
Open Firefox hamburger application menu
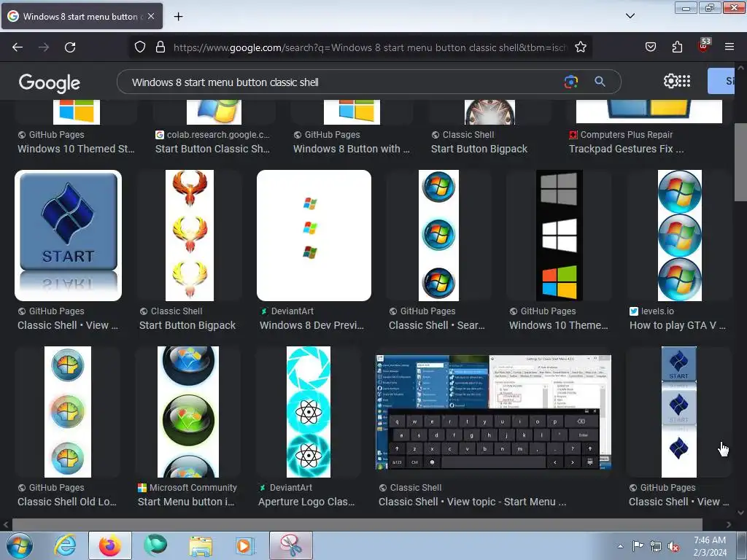(729, 47)
